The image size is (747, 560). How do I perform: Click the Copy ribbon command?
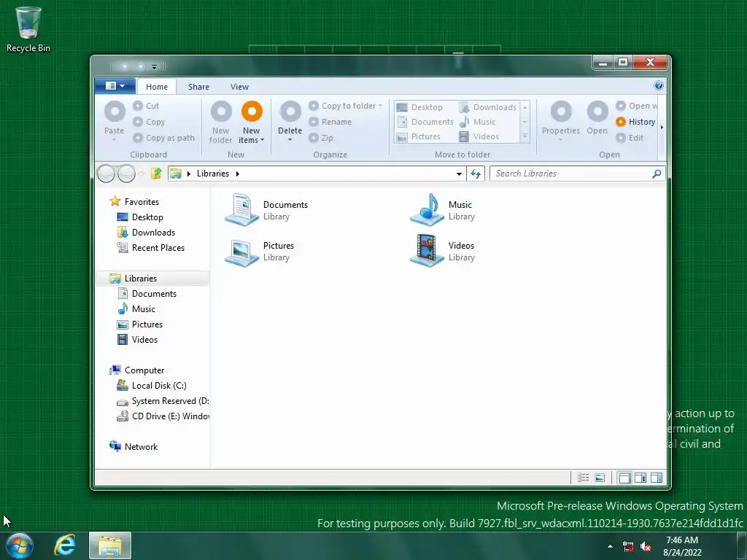149,122
